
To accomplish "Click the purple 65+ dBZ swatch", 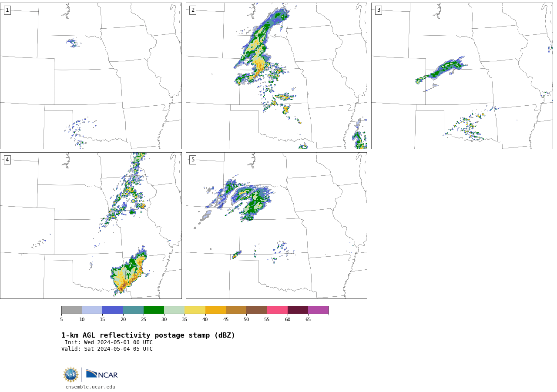I will [319, 310].
